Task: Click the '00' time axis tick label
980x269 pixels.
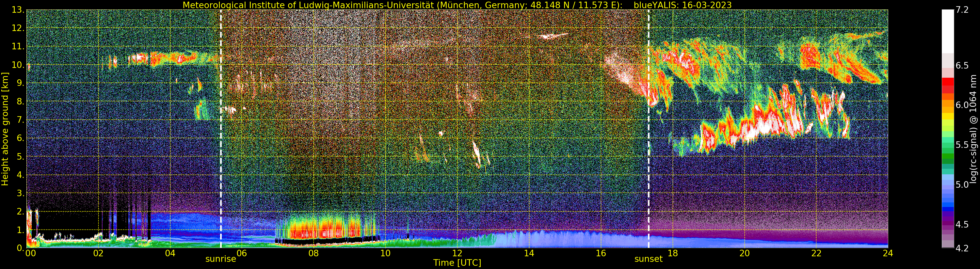Action: point(30,253)
